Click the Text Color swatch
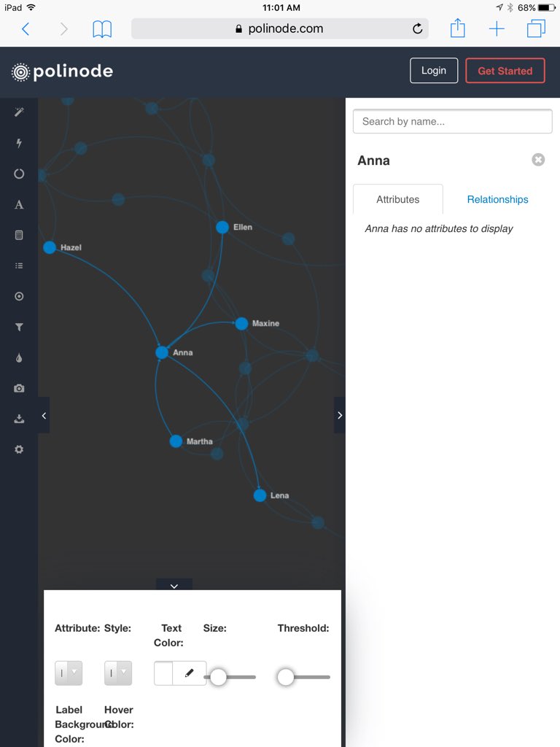The width and height of the screenshot is (560, 747). (163, 673)
